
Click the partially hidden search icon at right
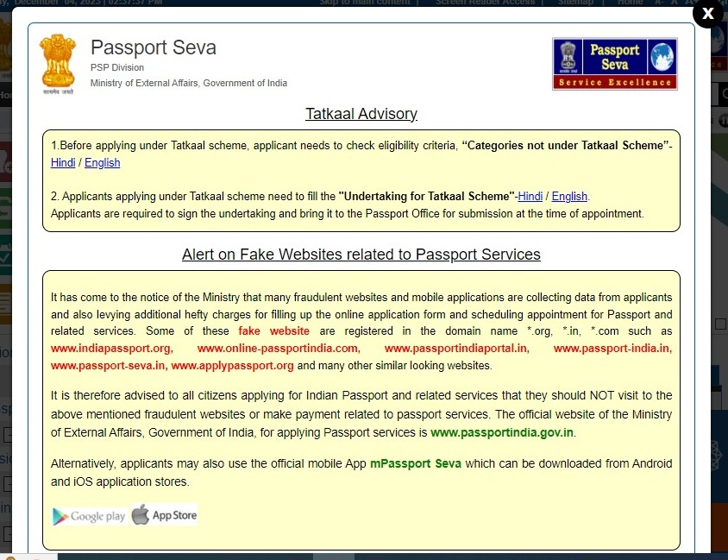(724, 94)
